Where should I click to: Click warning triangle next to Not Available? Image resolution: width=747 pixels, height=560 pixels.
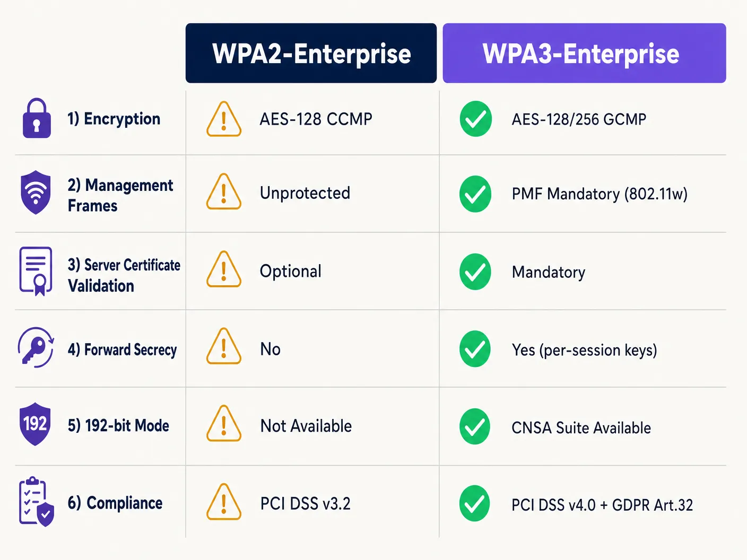pos(224,424)
